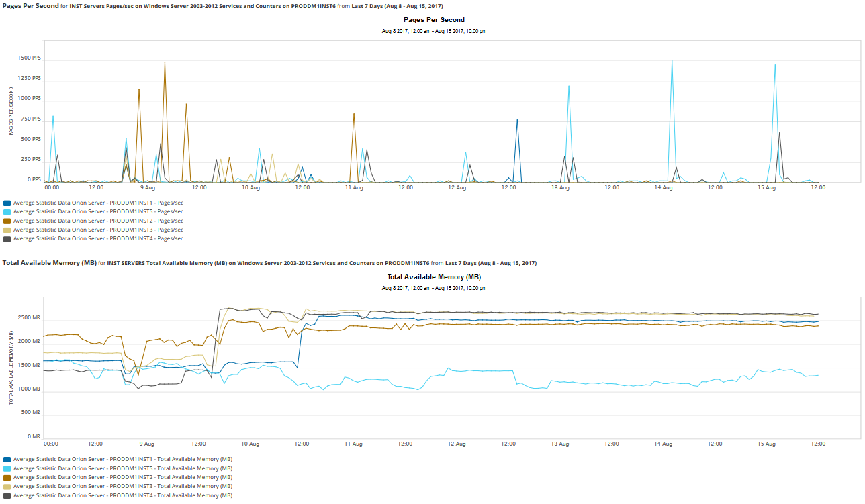
Task: Click the '0 PPS' y-axis label
Action: click(34, 180)
